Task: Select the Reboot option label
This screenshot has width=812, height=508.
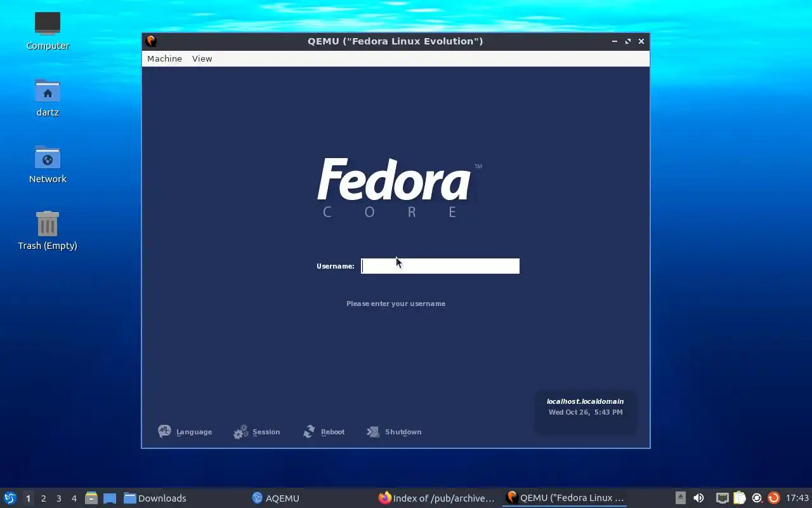Action: (x=332, y=432)
